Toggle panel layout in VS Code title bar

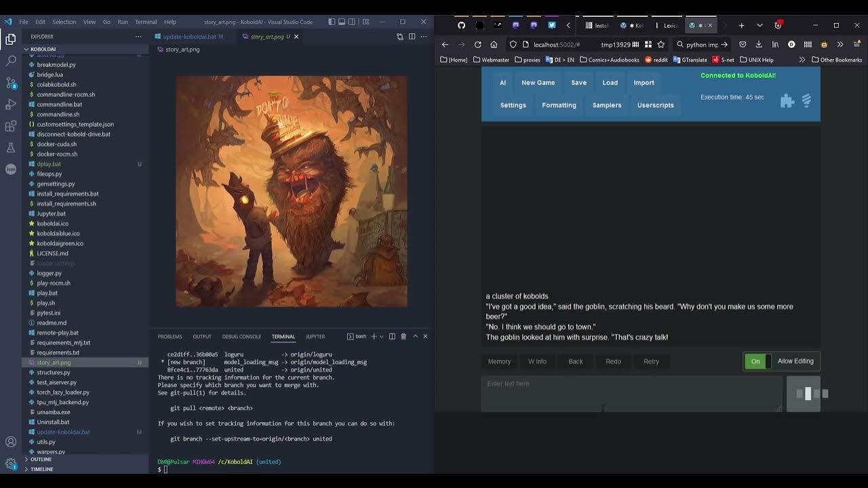click(x=342, y=22)
